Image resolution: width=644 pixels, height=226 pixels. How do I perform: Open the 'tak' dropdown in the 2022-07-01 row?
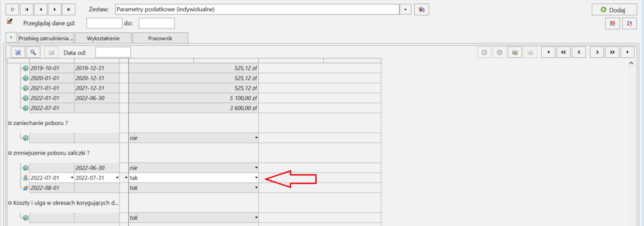pos(256,178)
